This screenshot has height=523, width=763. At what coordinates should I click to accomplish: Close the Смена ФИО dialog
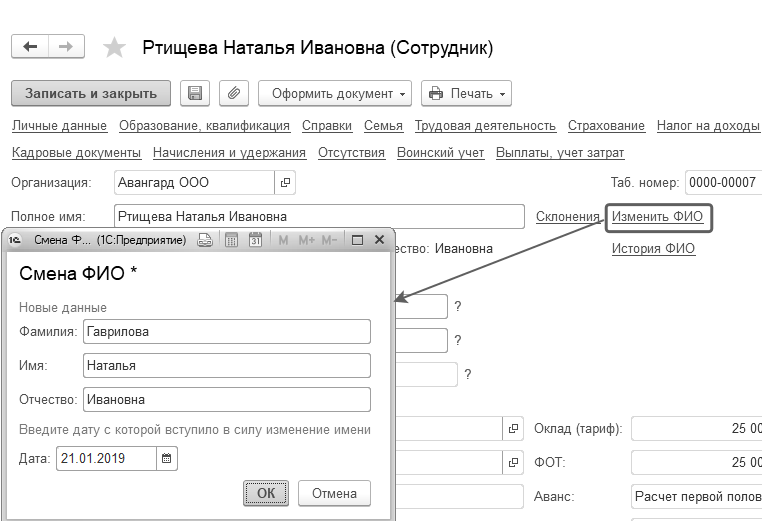click(x=380, y=240)
